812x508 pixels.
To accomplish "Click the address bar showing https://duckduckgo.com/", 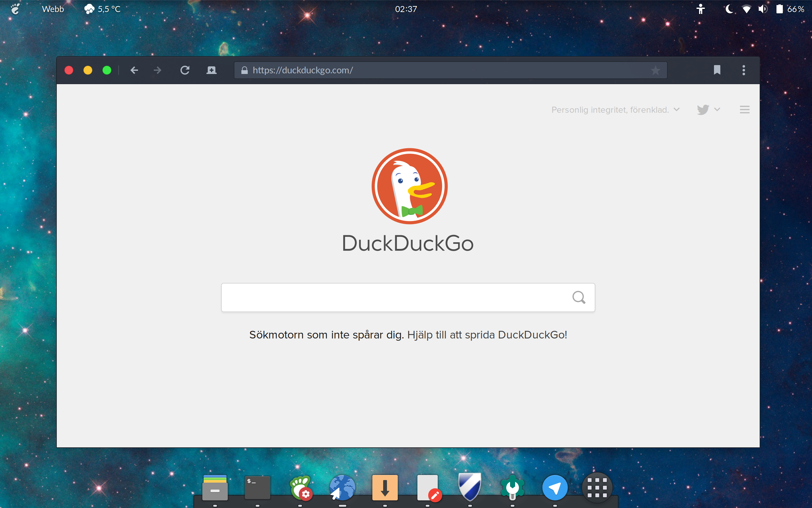I will click(450, 70).
